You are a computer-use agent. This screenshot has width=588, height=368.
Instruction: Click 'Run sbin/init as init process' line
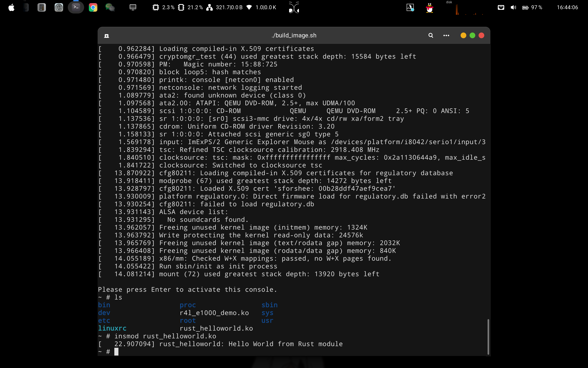tap(188, 266)
